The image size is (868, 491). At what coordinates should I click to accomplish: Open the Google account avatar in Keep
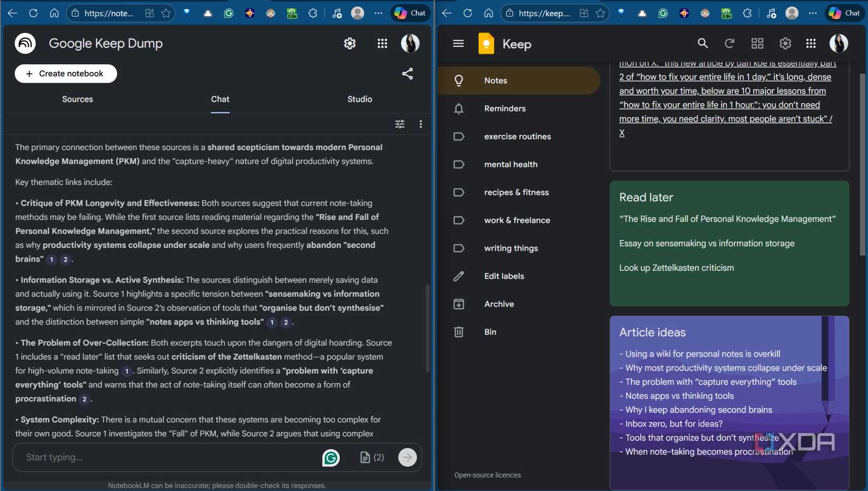click(839, 44)
